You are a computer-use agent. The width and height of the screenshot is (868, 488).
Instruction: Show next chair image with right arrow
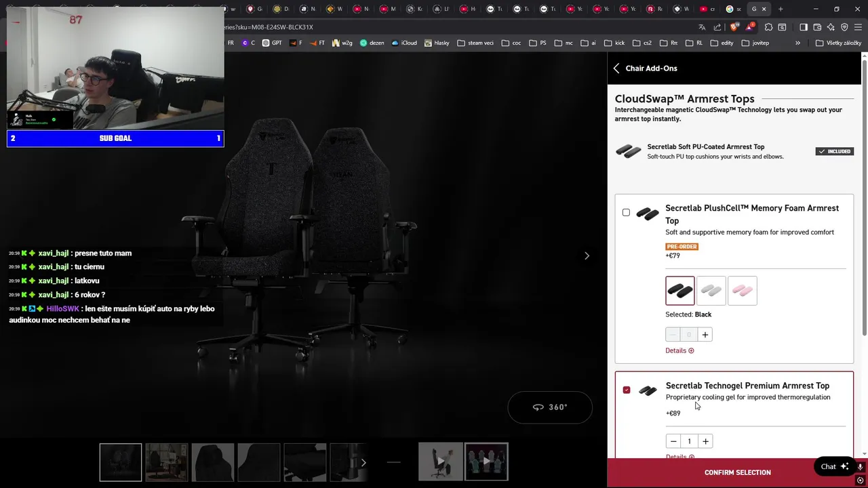coord(587,256)
